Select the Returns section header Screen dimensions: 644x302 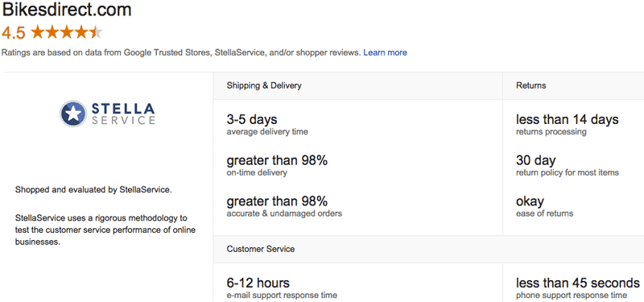531,85
